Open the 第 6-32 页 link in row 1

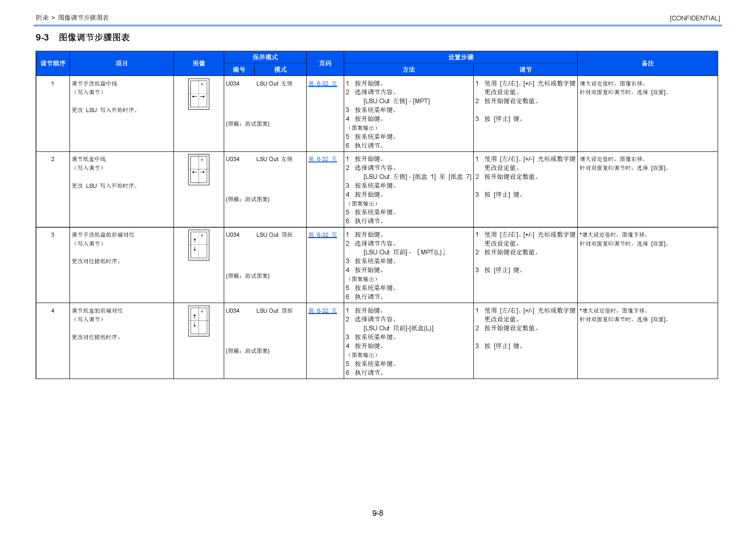322,84
